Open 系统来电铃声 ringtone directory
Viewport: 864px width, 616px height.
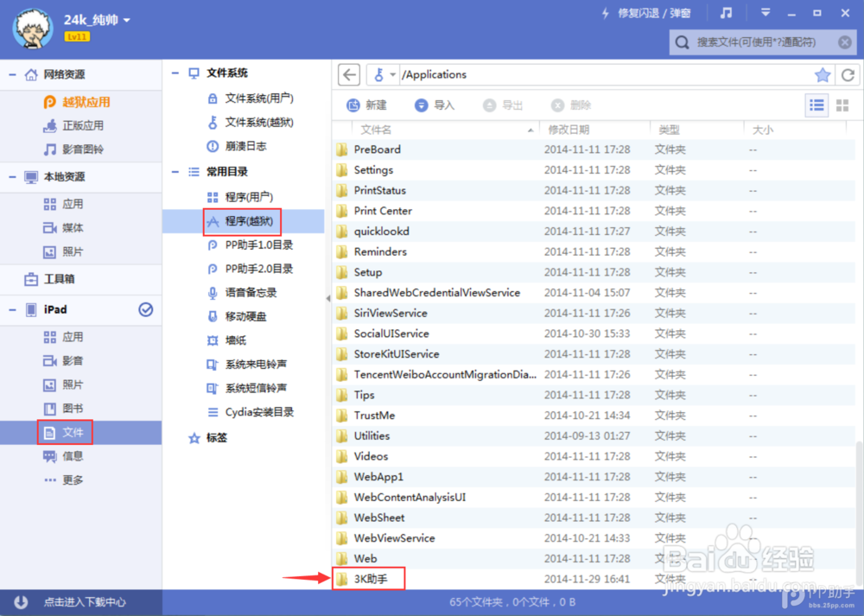click(x=247, y=365)
